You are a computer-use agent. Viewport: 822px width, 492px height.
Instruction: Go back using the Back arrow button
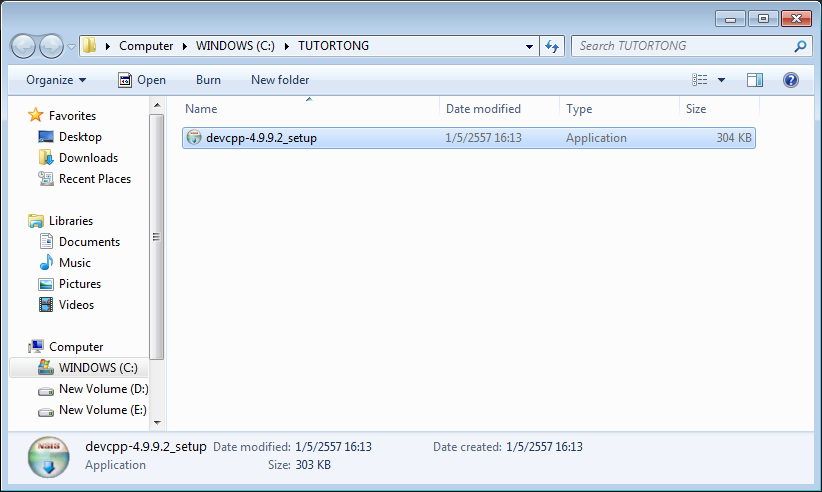tap(23, 47)
